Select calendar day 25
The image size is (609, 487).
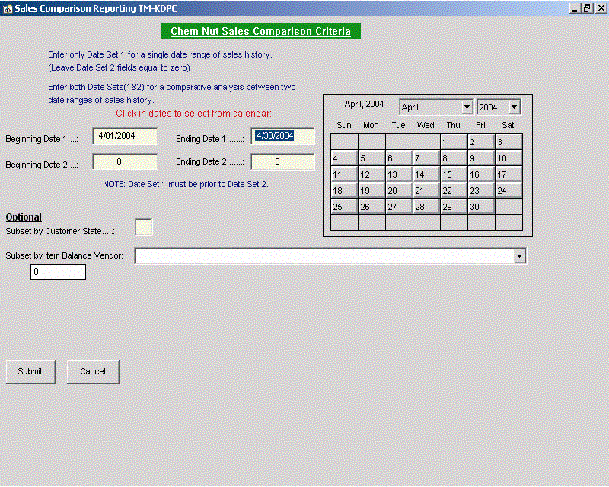coord(344,207)
